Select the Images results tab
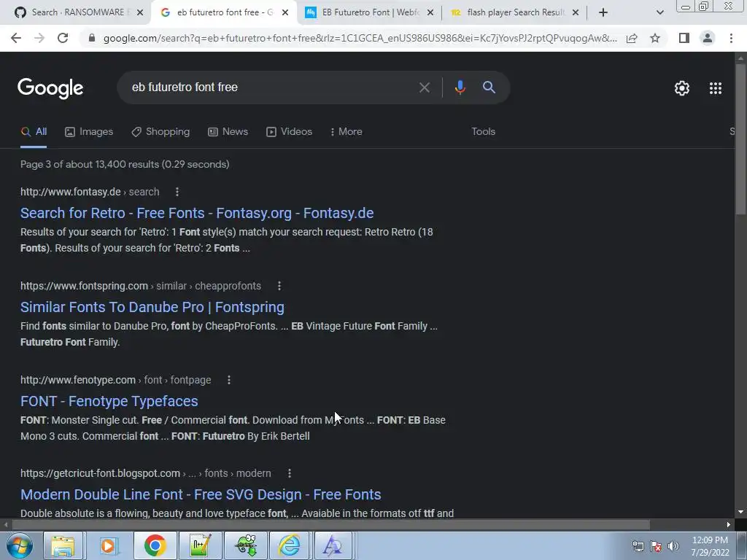Image resolution: width=747 pixels, height=560 pixels. [x=89, y=132]
